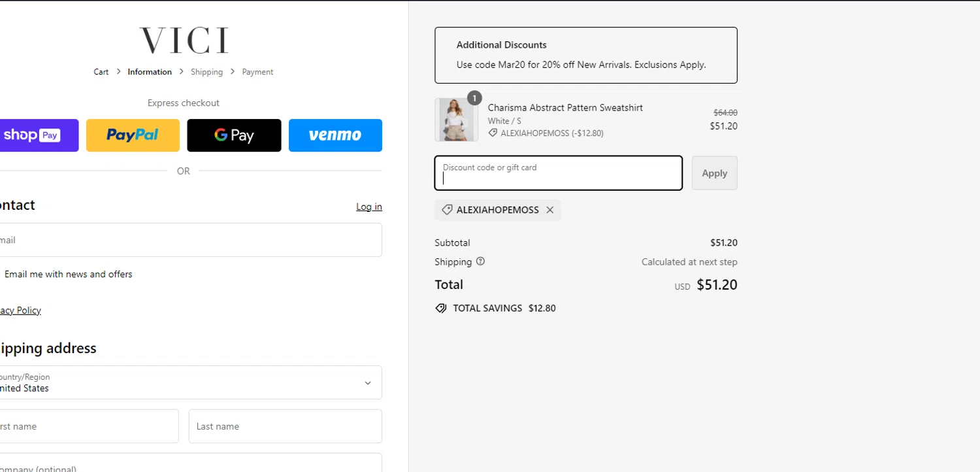Click the Charisma sweatshirt product thumbnail

pyautogui.click(x=456, y=120)
